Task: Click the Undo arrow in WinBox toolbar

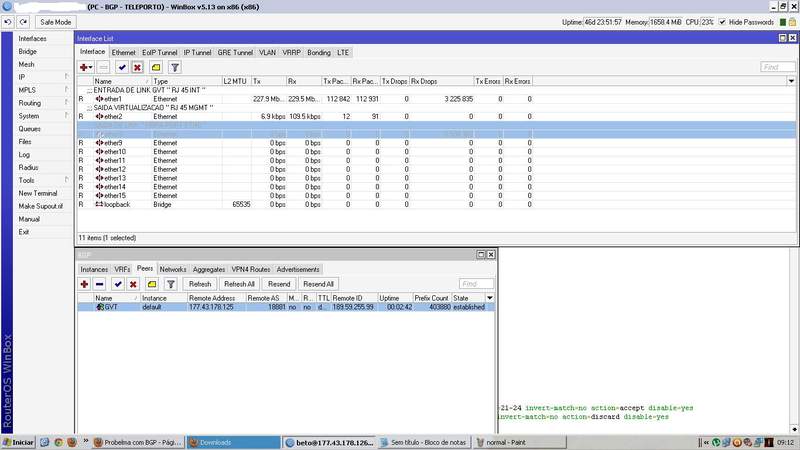Action: 8,22
